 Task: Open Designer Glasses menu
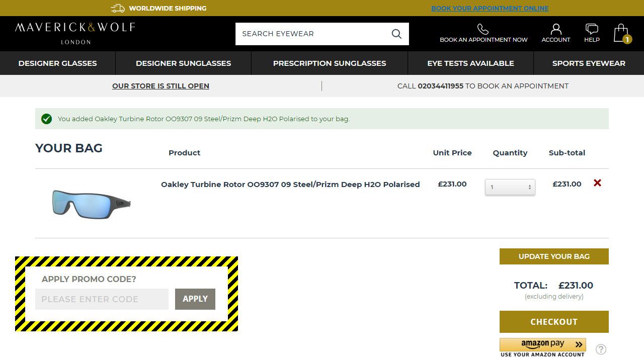58,63
